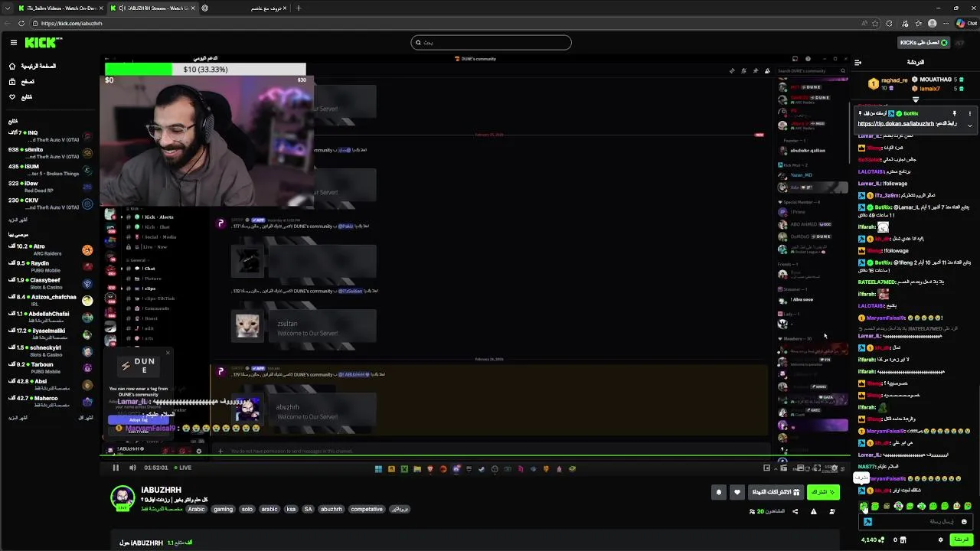This screenshot has height=551, width=980.
Task: Report the stream with warning icon
Action: [x=813, y=511]
